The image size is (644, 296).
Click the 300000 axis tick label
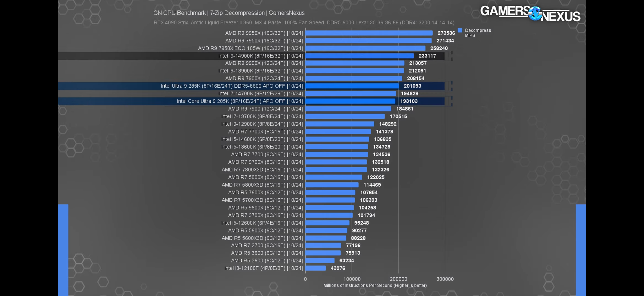[x=445, y=279]
